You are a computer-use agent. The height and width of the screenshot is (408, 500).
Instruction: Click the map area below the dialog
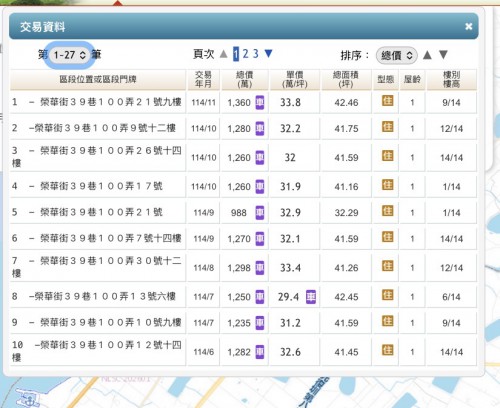(x=250, y=393)
